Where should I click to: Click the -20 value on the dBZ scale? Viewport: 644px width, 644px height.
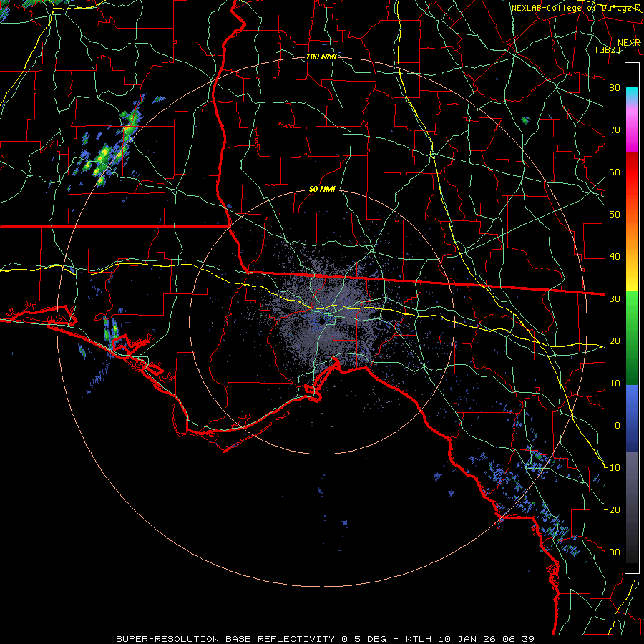click(612, 509)
